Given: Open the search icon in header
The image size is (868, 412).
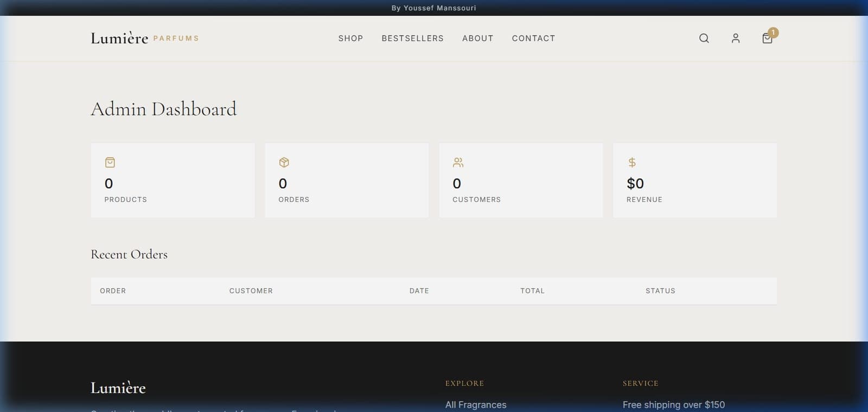Looking at the screenshot, I should (704, 38).
